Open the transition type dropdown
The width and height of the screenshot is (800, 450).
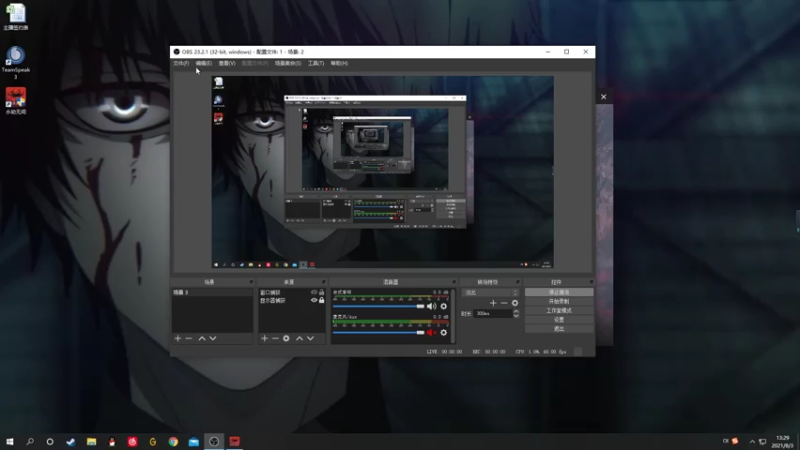(x=490, y=292)
